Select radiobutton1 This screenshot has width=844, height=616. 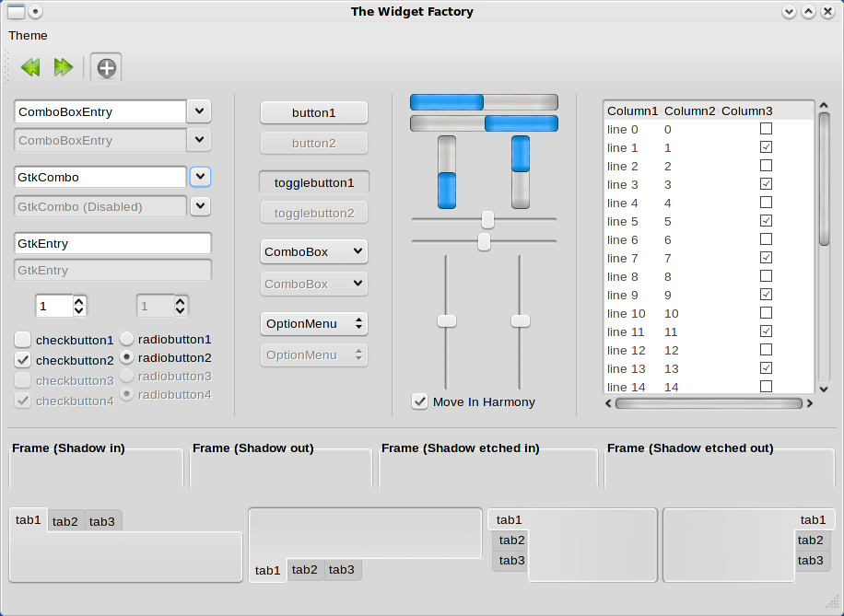click(x=126, y=339)
